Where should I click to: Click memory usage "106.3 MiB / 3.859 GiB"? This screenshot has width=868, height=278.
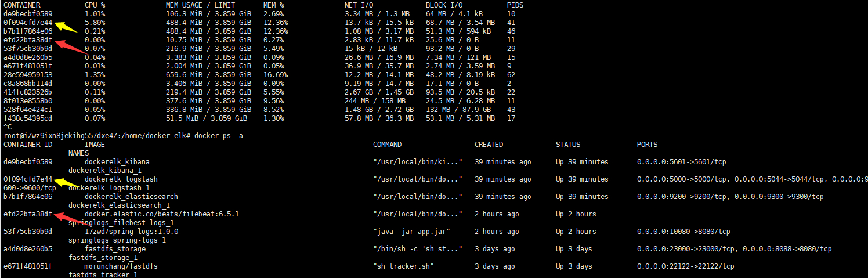pos(208,13)
